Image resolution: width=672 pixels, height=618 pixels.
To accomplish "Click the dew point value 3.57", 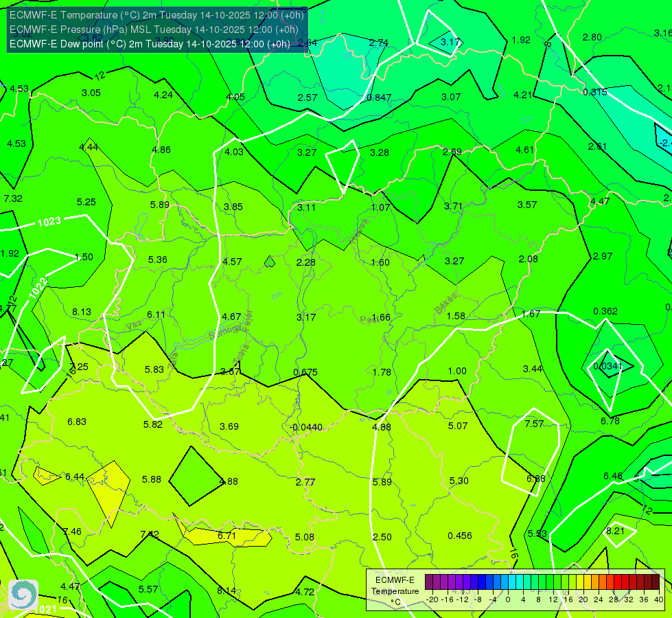I will 527,205.
